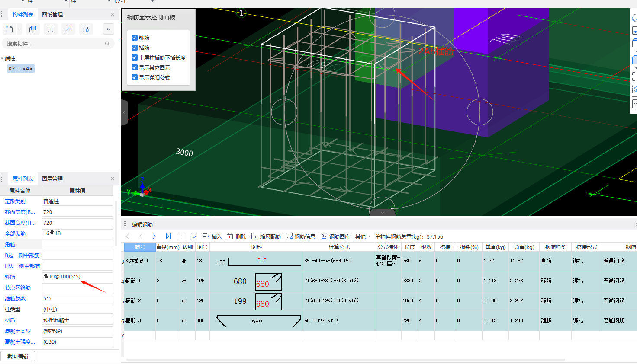The height and width of the screenshot is (364, 637).
Task: Go to previous rebar record icon
Action: [x=141, y=236]
